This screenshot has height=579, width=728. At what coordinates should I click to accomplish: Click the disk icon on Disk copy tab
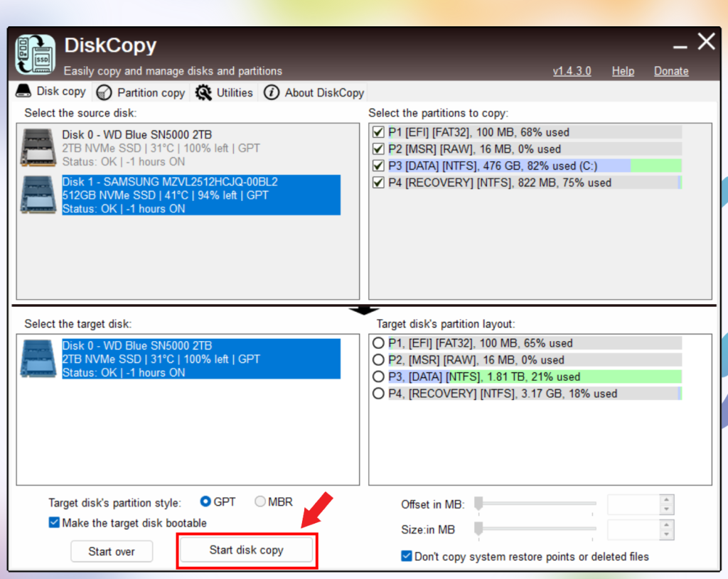coord(23,90)
